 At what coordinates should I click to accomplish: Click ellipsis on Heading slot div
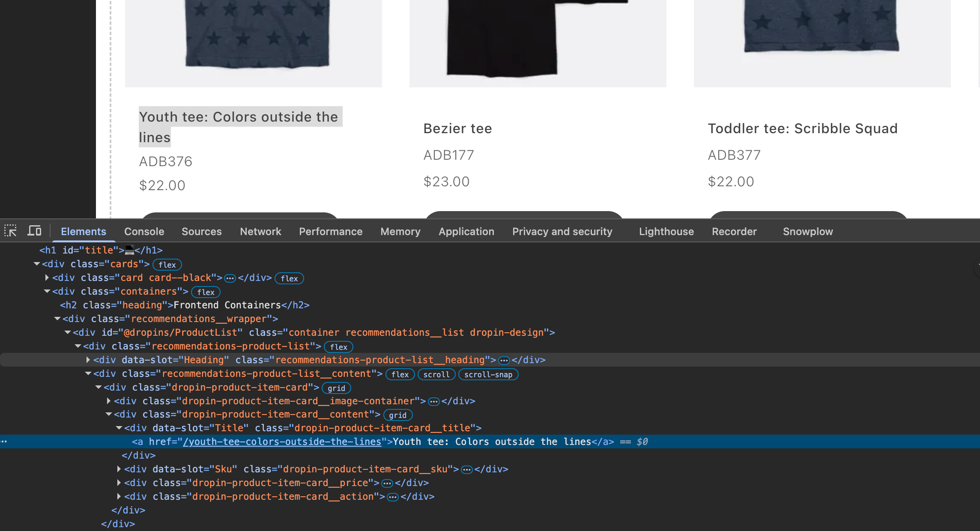pyautogui.click(x=504, y=361)
